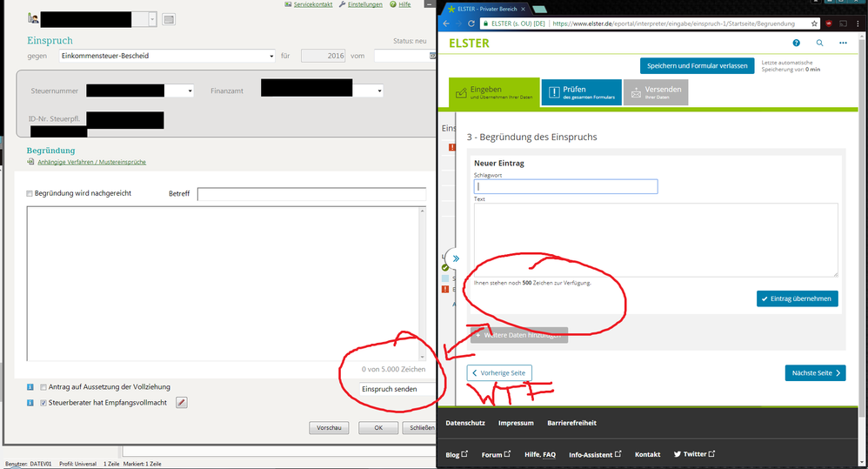
Task: Switch to the Prüfen tab
Action: (x=581, y=92)
